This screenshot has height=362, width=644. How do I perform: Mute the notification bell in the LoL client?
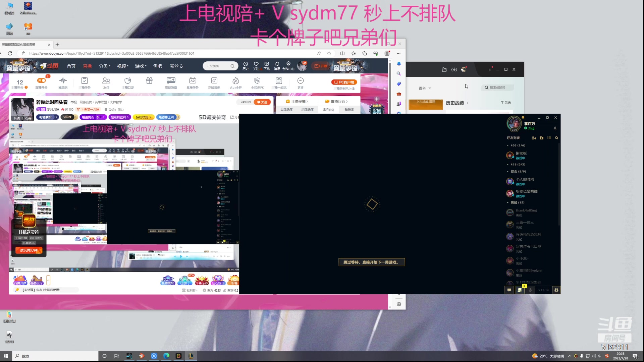(554, 128)
